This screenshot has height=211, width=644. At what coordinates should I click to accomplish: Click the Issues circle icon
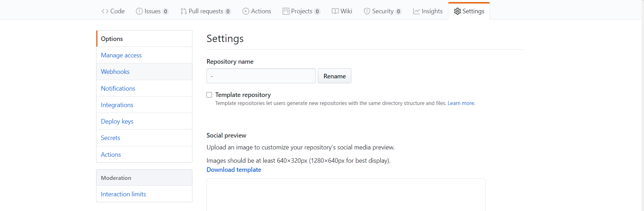tap(139, 11)
